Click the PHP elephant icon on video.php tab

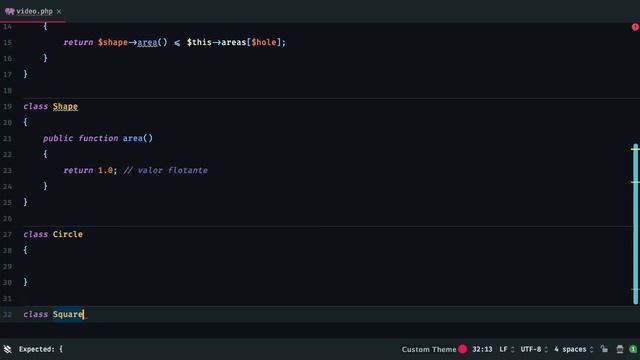pos(9,11)
